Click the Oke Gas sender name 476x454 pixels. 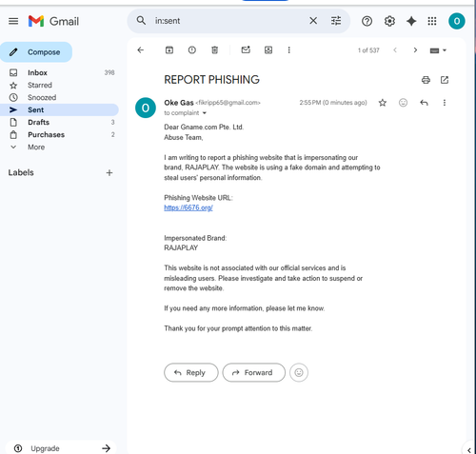pos(179,103)
